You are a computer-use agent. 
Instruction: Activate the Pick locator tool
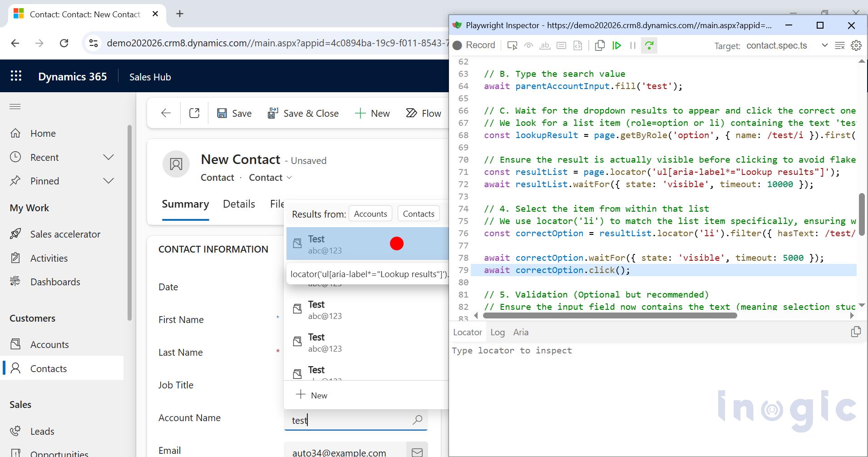513,45
